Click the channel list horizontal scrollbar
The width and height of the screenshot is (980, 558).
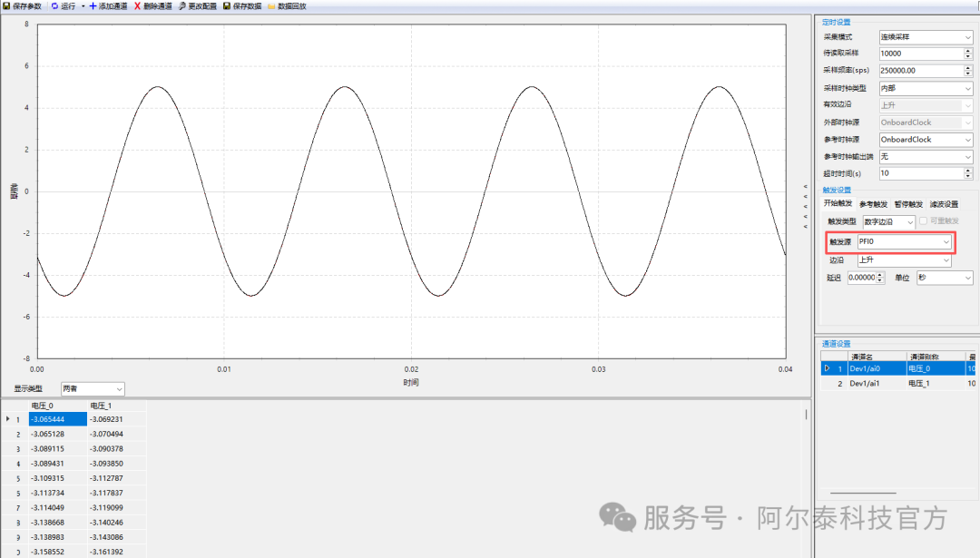coord(863,493)
